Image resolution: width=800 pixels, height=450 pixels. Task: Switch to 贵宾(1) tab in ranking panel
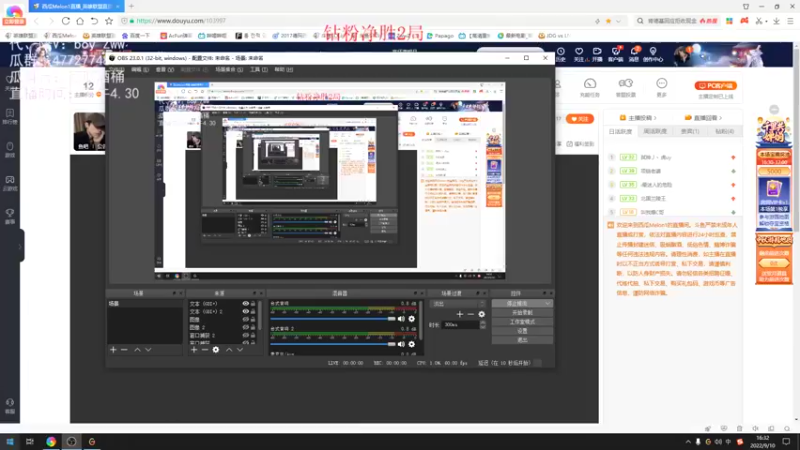coord(690,132)
